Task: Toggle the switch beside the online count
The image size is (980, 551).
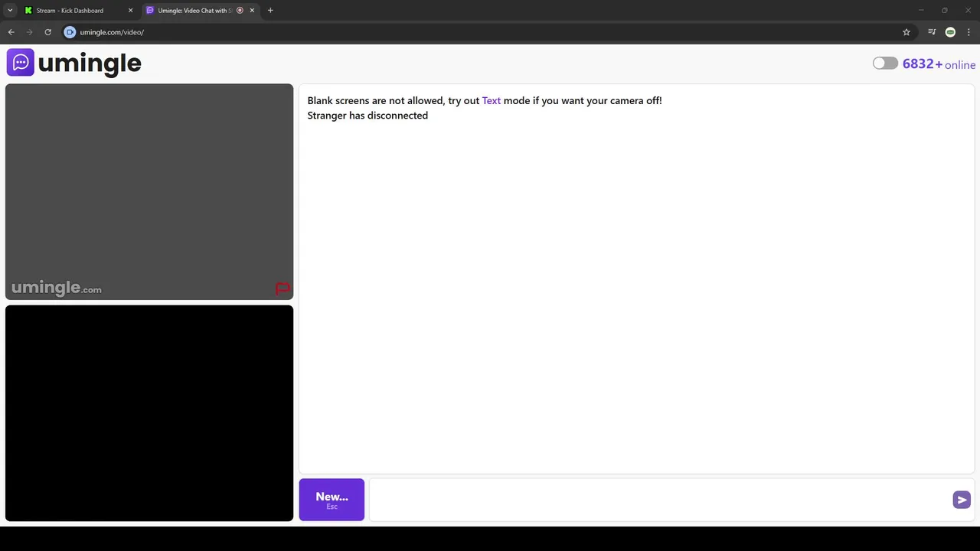Action: coord(885,64)
